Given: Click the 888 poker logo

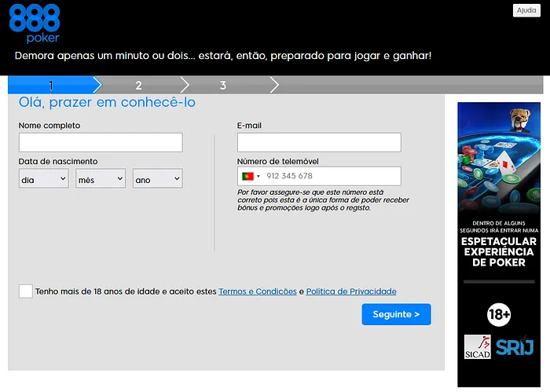Looking at the screenshot, I should [35, 24].
